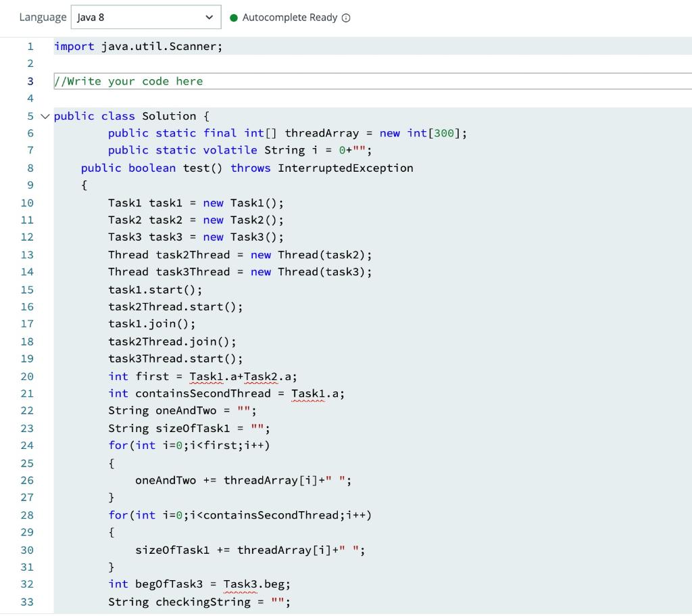Click on 'import java.util.Scanner;' line

click(138, 47)
